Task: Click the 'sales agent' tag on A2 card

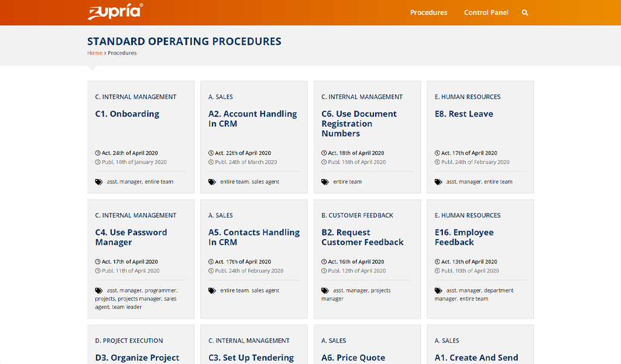Action: [x=265, y=182]
